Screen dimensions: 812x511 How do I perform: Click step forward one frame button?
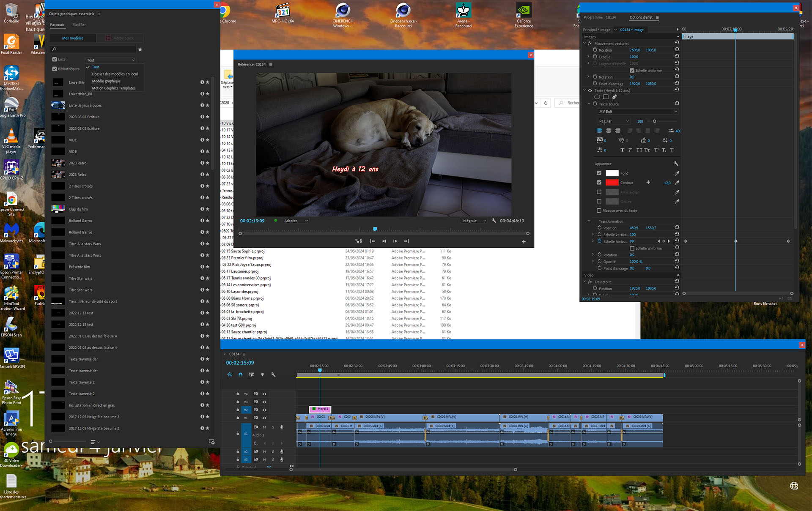pyautogui.click(x=395, y=241)
